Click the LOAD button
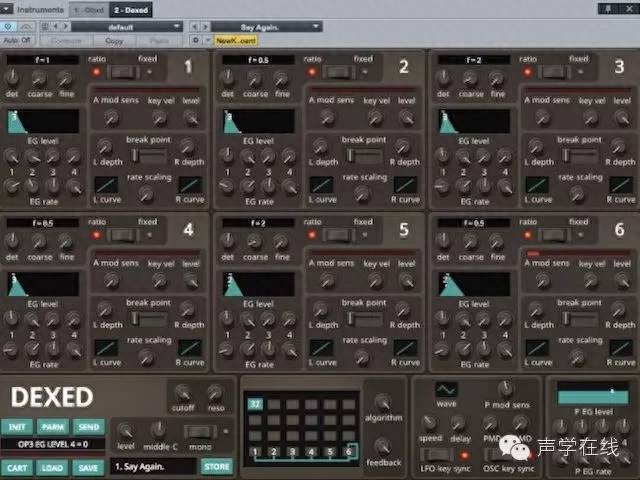640x480 pixels. point(53,468)
